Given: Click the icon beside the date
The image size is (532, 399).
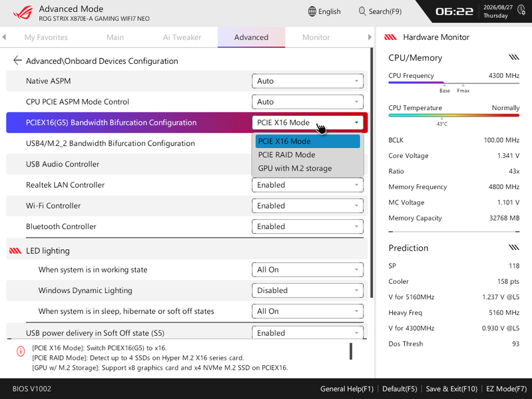Looking at the screenshot, I should (521, 10).
